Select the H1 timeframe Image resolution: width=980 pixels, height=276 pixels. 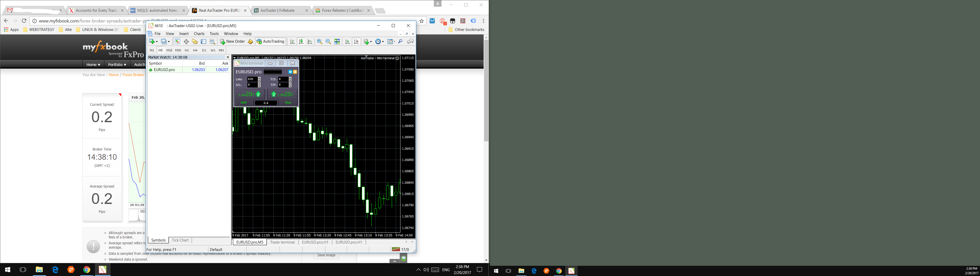[x=187, y=50]
